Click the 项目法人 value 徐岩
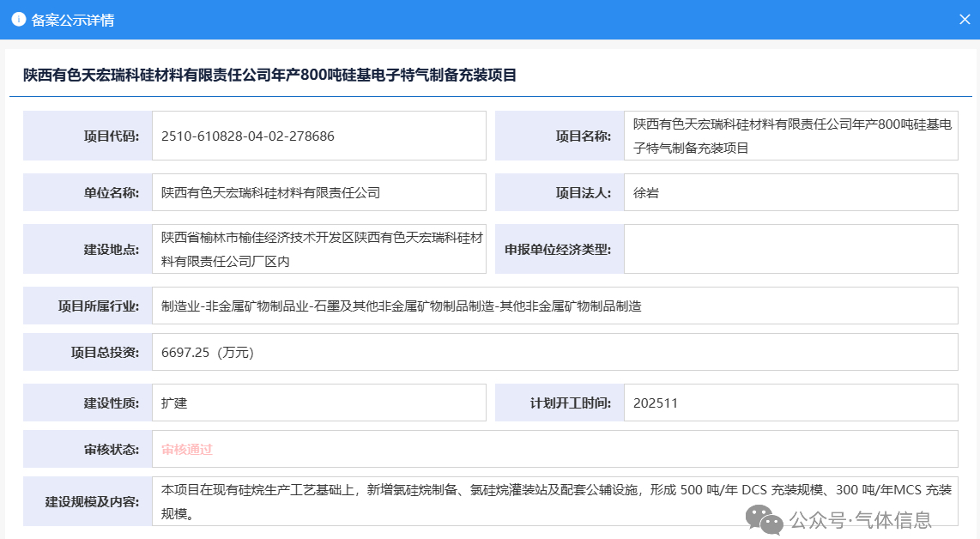Viewport: 980px width, 539px height. coord(646,193)
